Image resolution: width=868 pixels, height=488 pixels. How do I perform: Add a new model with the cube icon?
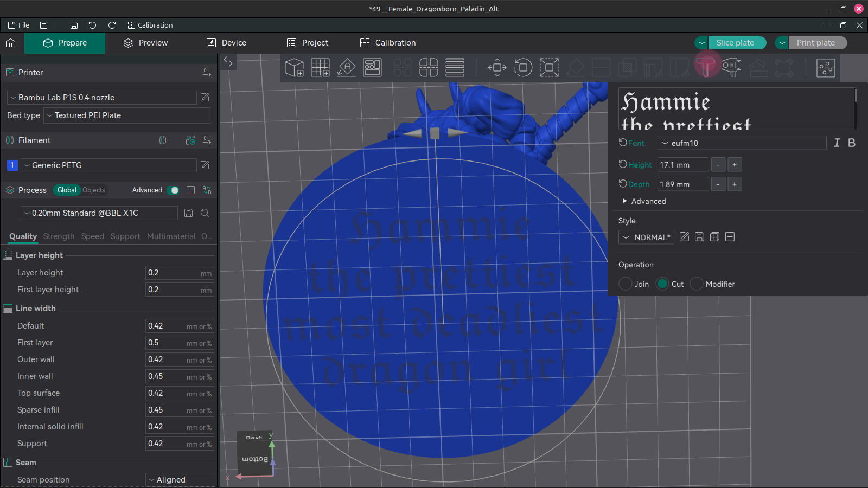coord(295,67)
